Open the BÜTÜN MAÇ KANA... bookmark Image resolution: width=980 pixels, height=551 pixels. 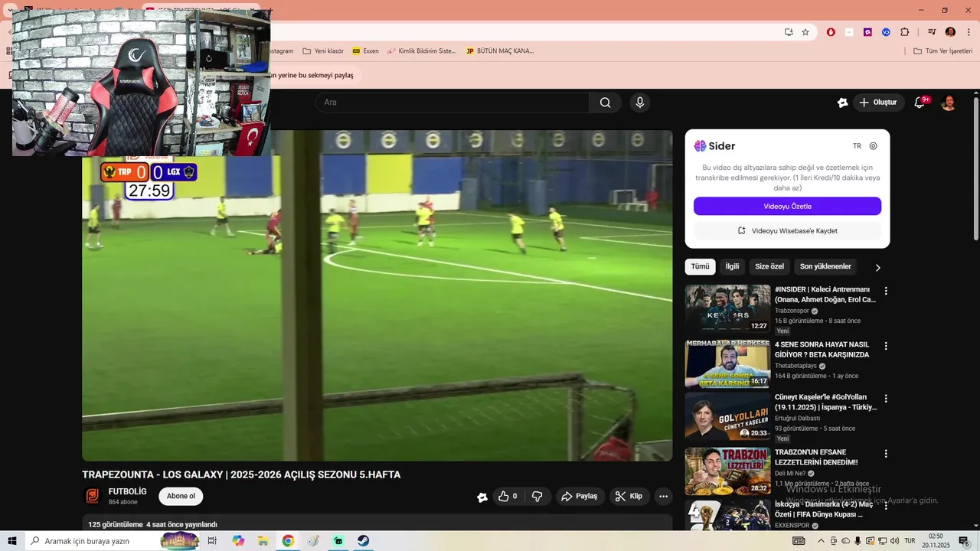tap(499, 51)
